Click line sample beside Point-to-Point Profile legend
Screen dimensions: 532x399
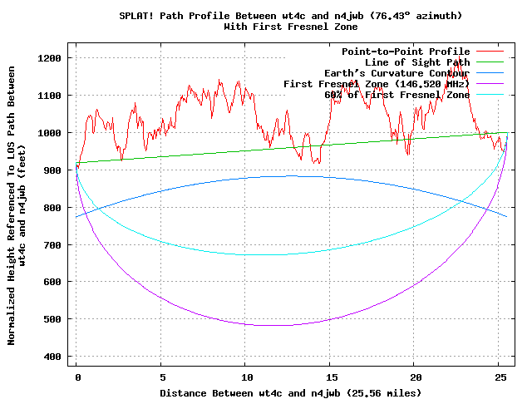[x=490, y=52]
